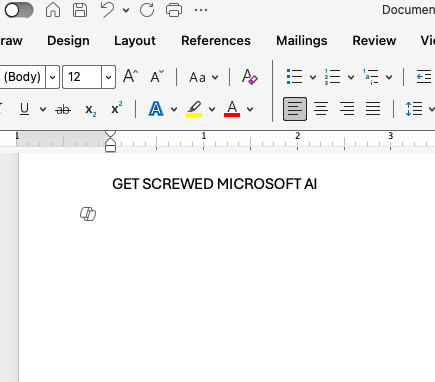Apply yellow text highlight color

[x=194, y=109]
